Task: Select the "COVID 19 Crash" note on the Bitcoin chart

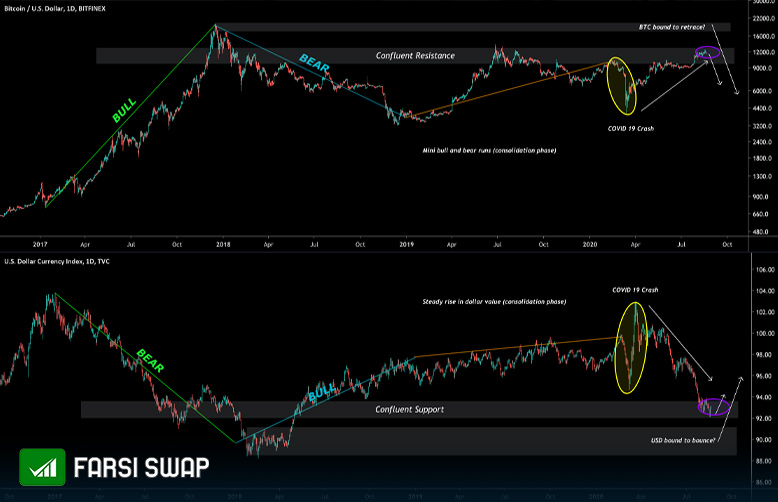Action: [631, 128]
